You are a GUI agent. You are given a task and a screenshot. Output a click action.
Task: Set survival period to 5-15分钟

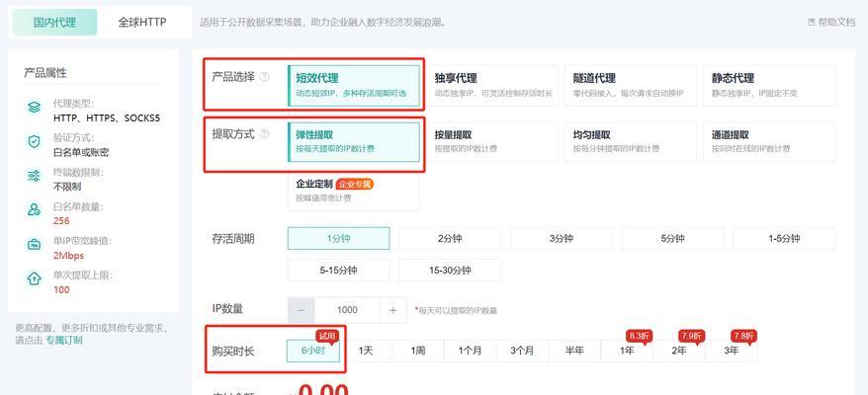point(338,271)
